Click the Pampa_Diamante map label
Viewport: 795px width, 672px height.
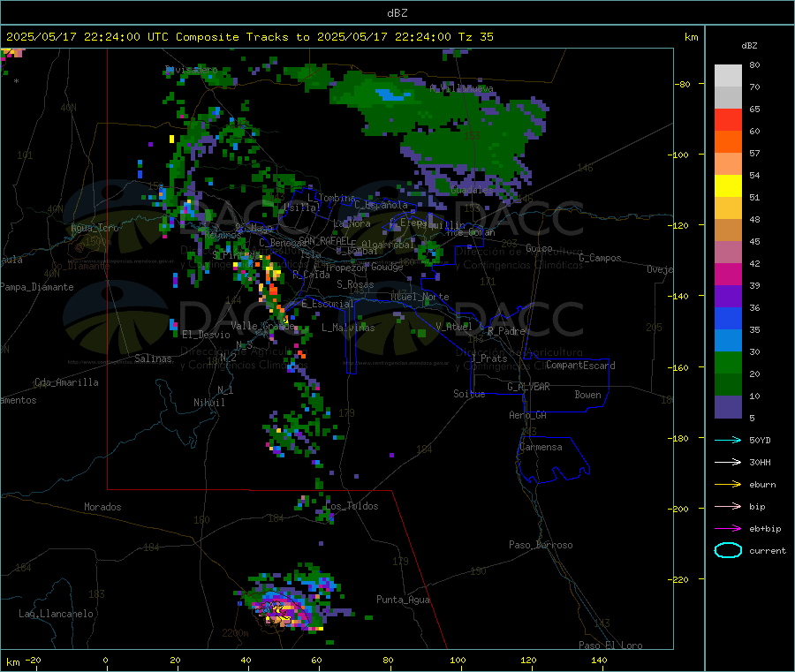coord(37,287)
